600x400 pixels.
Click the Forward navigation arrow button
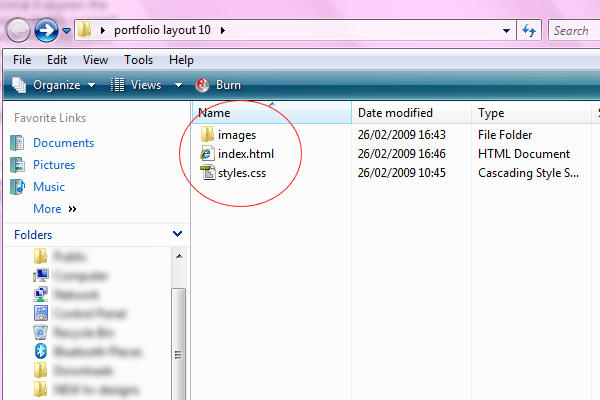46,30
